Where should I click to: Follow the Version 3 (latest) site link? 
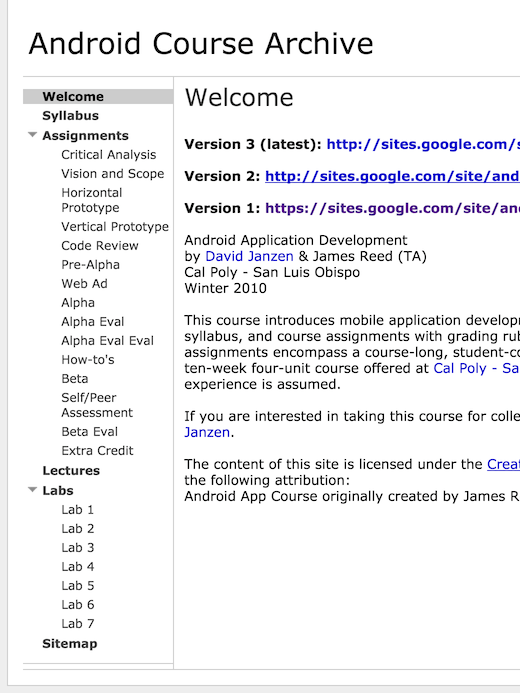423,145
